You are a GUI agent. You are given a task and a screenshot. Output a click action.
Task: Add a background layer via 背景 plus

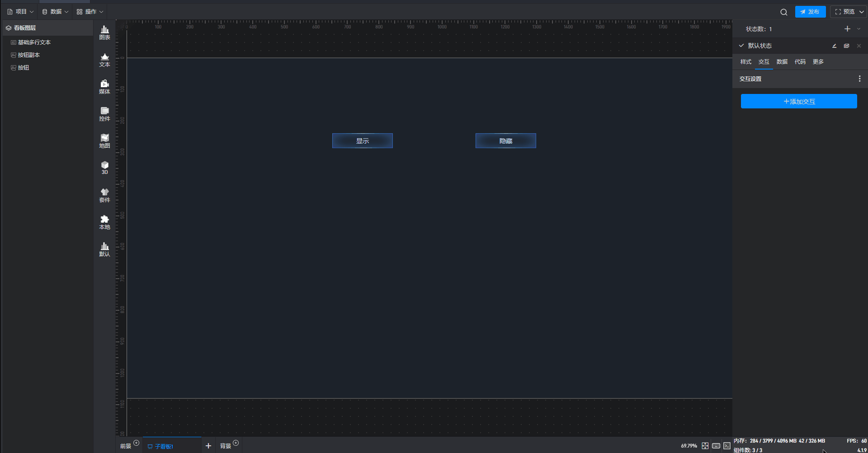(236, 443)
